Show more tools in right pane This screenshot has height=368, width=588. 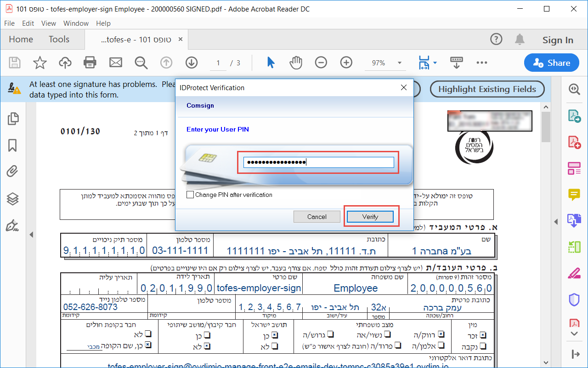click(574, 333)
